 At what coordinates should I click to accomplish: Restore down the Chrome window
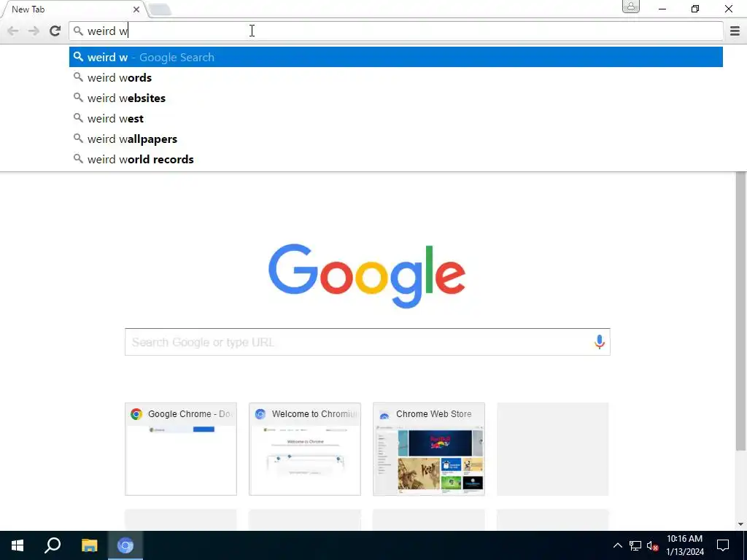tap(695, 9)
